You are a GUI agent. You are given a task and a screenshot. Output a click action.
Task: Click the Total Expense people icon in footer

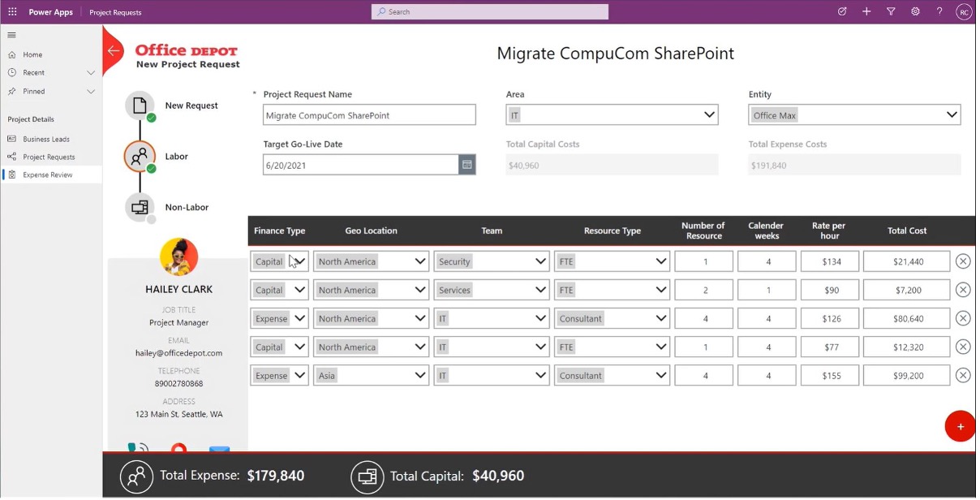click(136, 476)
